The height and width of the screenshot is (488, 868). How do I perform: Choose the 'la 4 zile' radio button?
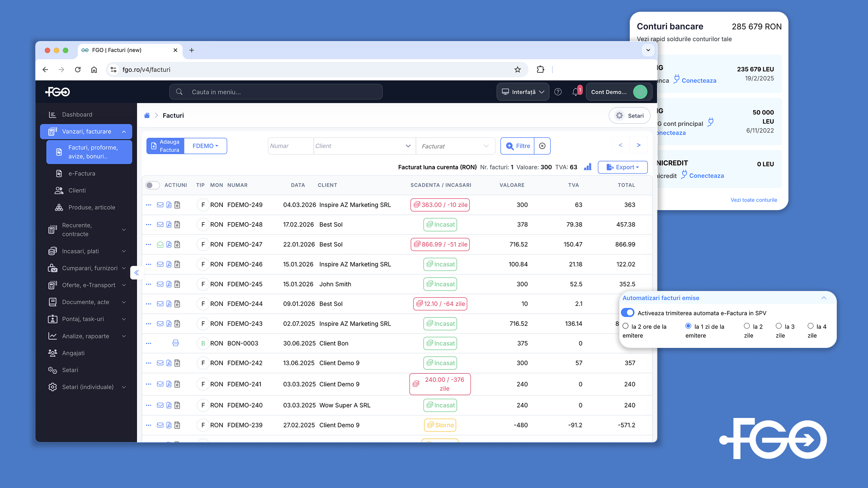[811, 326]
